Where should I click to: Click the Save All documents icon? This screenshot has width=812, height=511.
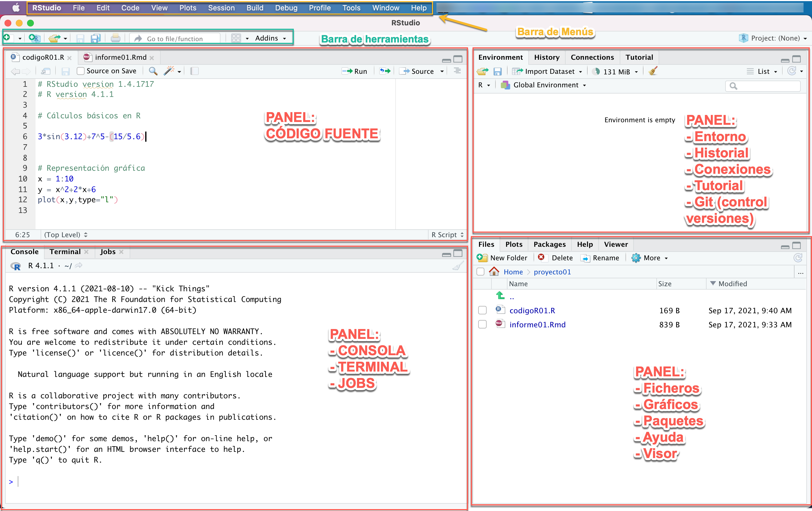click(x=96, y=38)
